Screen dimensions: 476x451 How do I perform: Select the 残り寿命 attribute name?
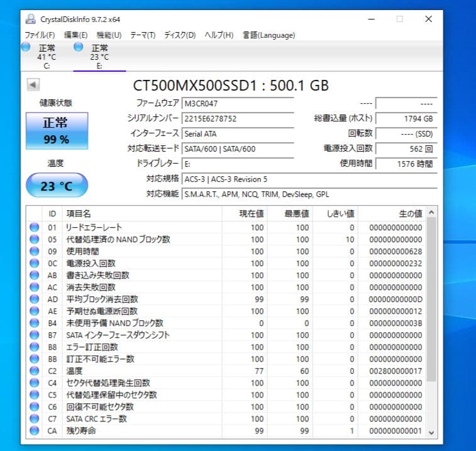pos(81,431)
